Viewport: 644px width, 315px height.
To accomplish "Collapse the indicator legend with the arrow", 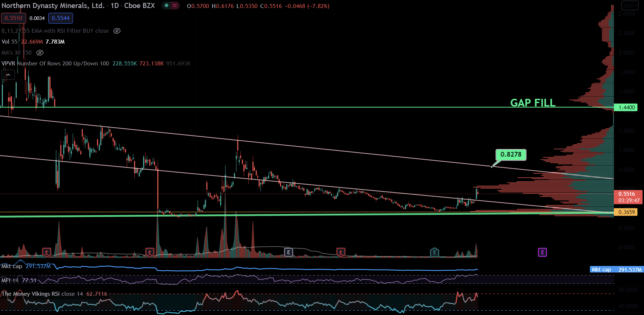I will tap(8, 75).
